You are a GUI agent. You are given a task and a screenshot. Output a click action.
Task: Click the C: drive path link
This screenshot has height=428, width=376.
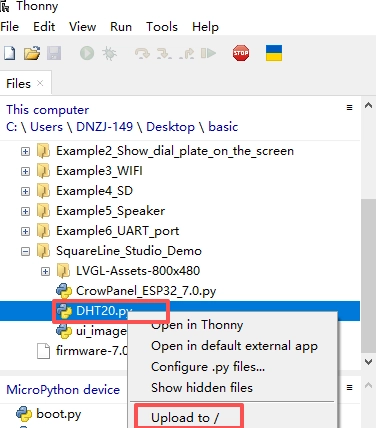(x=11, y=127)
